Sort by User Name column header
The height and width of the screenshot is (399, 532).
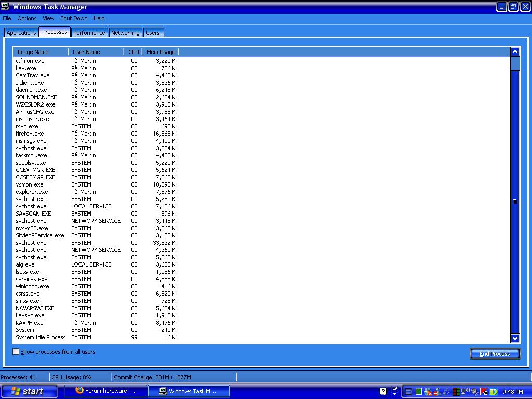(96, 52)
